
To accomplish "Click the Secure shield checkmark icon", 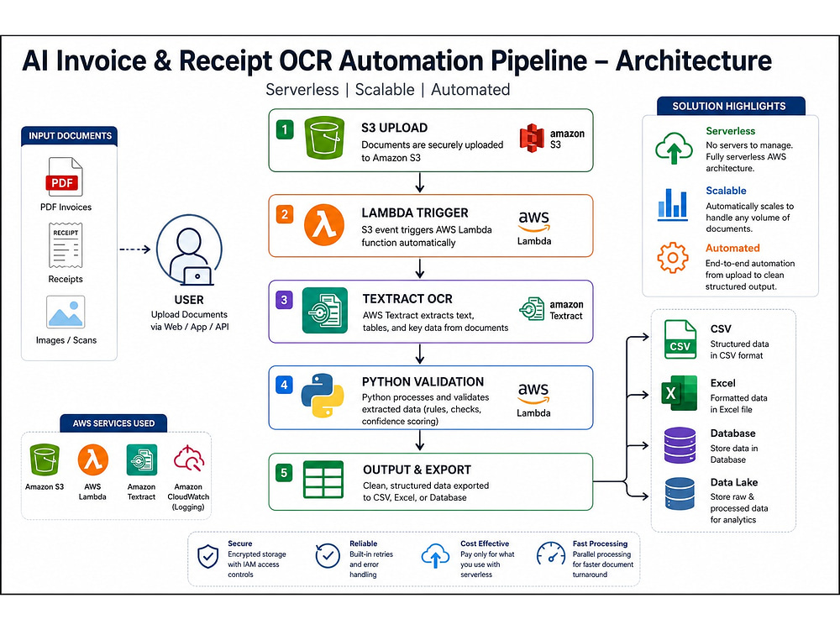I will (207, 557).
